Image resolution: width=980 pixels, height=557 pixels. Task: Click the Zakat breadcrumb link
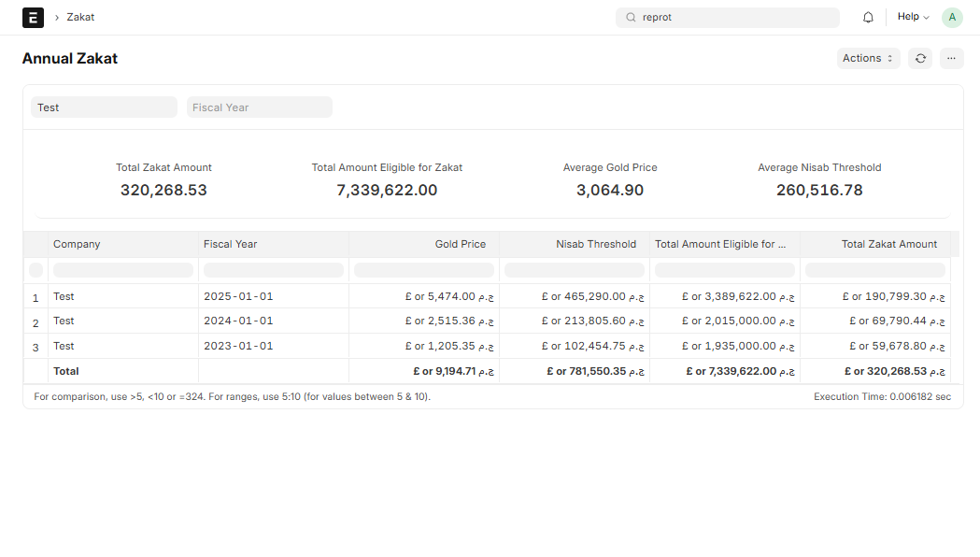(80, 17)
